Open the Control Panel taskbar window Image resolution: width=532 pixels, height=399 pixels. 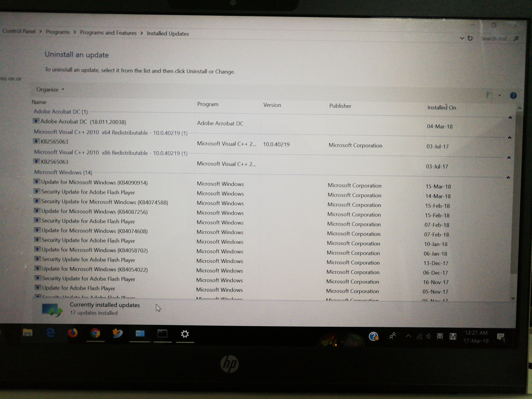click(140, 333)
